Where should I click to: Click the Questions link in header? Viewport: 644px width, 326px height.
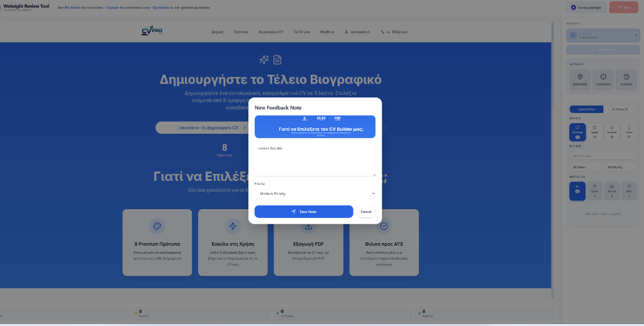(x=160, y=8)
